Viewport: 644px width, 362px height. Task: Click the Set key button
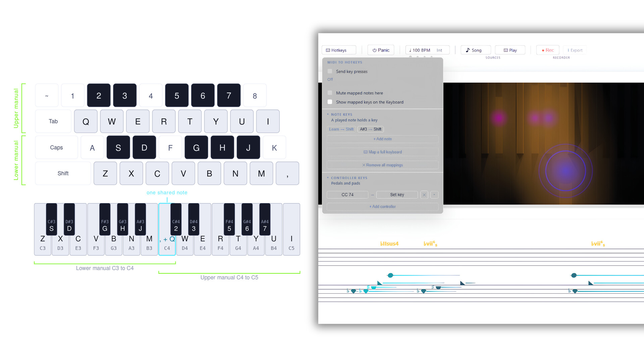(x=397, y=195)
